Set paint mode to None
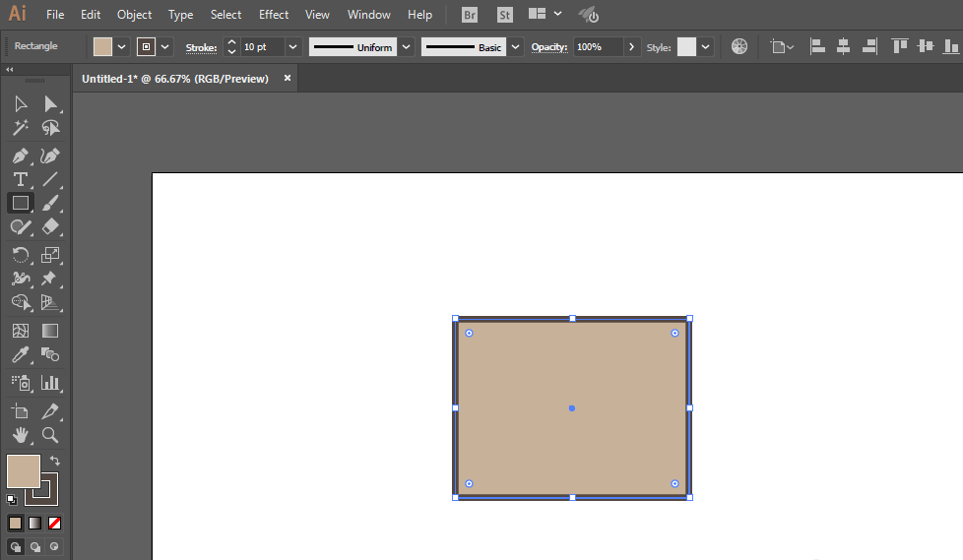This screenshot has width=963, height=560. point(55,523)
